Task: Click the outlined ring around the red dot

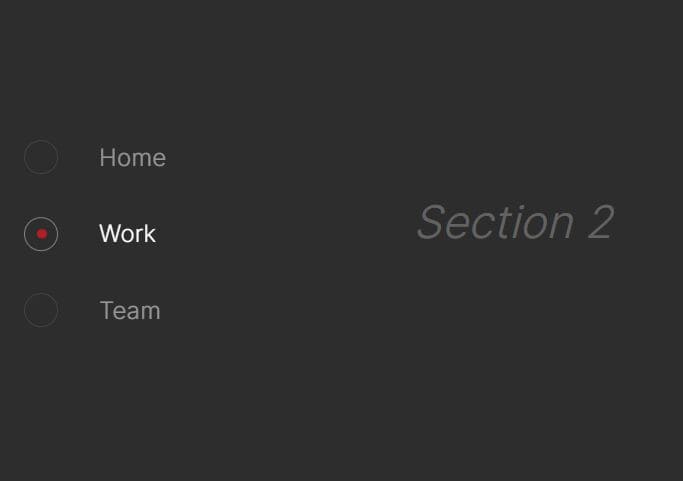Action: [41, 234]
